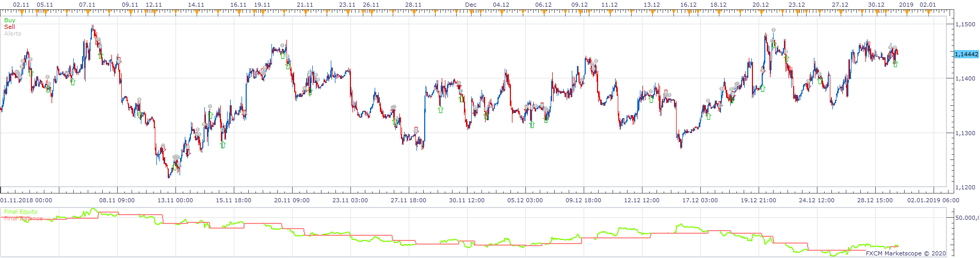Viewport: 980px width, 258px height.
Task: Click the 1,1500 price axis label
Action: (x=965, y=24)
